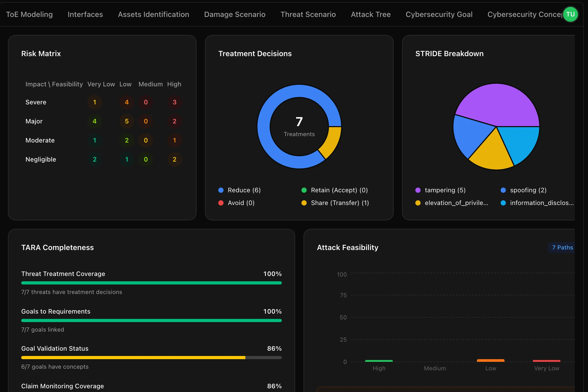Click the Moderate / Low cell showing 2

(x=127, y=140)
